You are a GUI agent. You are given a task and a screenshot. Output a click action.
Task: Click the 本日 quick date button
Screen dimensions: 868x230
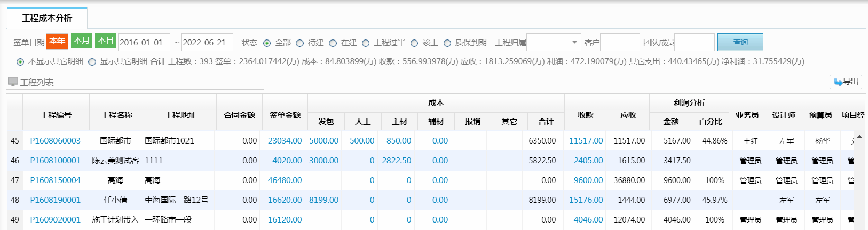click(106, 41)
